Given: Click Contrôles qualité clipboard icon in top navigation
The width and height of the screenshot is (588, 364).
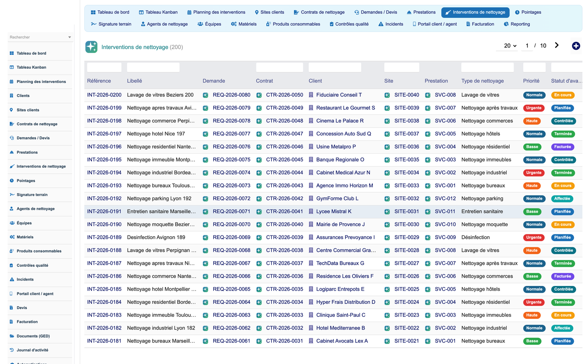Looking at the screenshot, I should (332, 24).
